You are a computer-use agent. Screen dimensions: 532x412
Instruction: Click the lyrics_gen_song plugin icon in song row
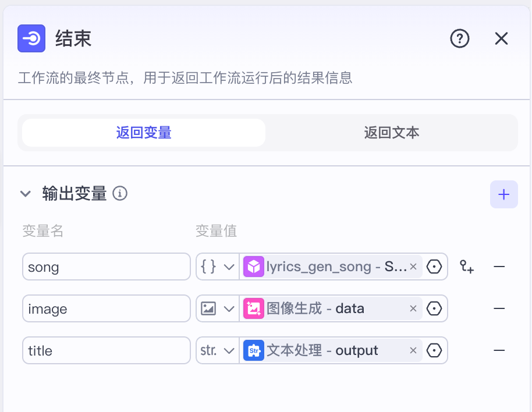254,267
